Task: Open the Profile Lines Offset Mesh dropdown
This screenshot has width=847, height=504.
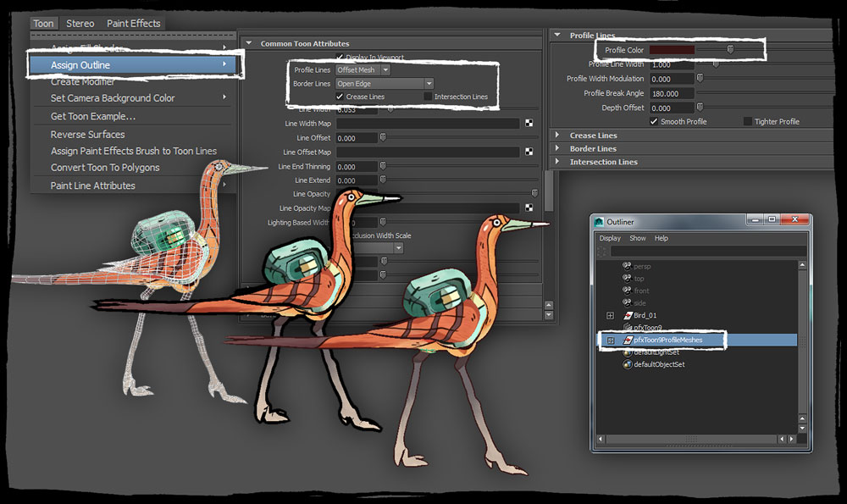Action: tap(363, 69)
